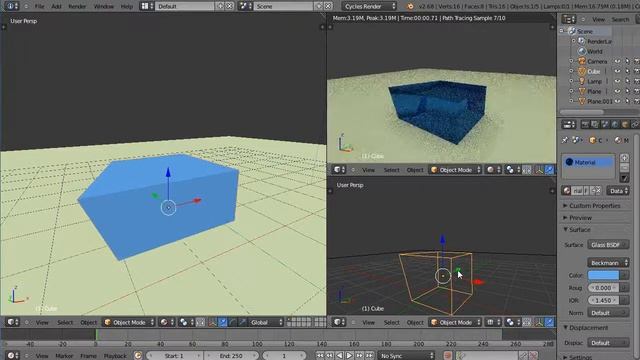Open the Normal Default input button
Screen dimensions: 640x360
coord(608,313)
